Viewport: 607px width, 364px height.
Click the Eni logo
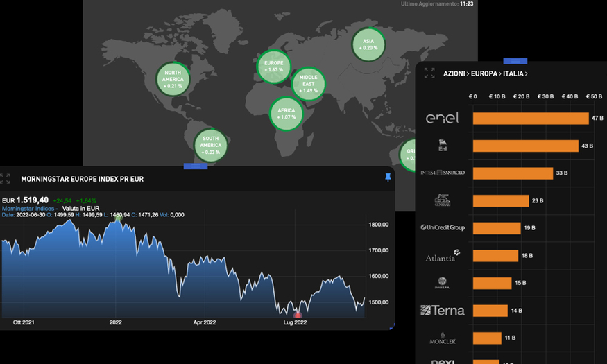443,146
